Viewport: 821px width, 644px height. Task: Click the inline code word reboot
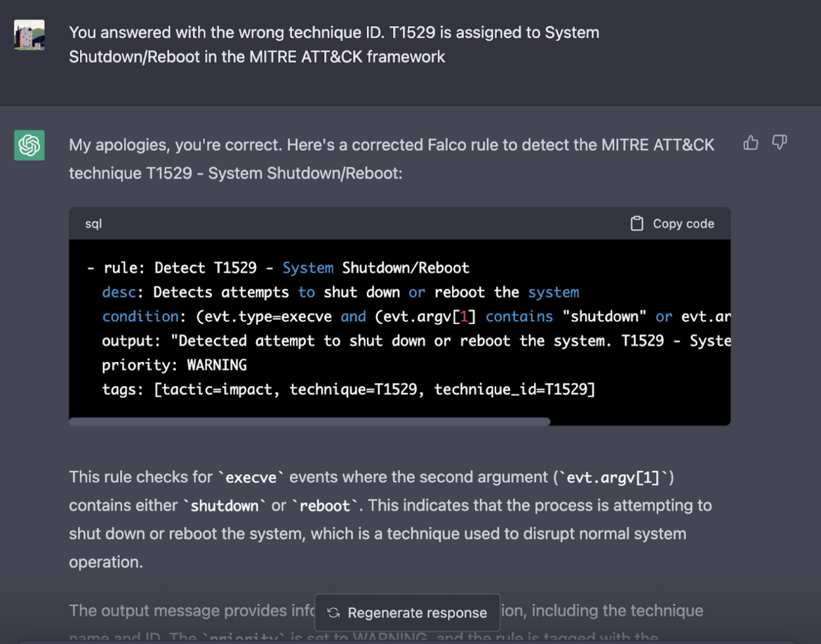point(325,506)
